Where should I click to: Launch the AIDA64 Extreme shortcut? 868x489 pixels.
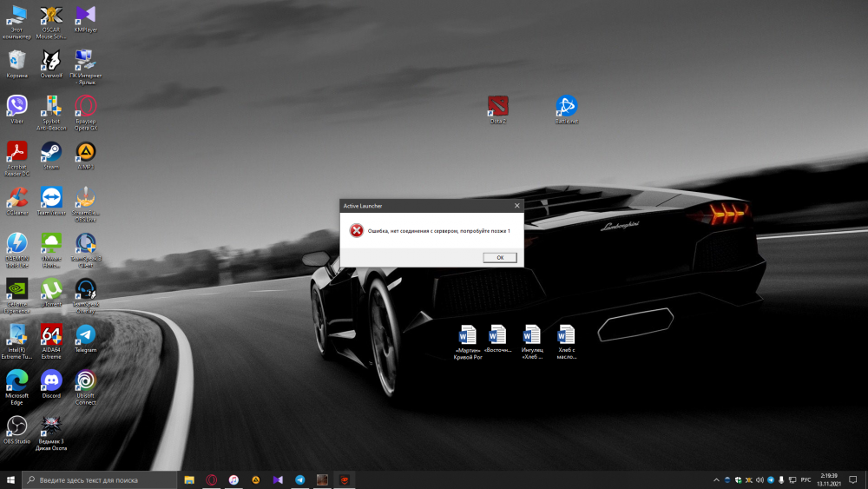(x=51, y=334)
